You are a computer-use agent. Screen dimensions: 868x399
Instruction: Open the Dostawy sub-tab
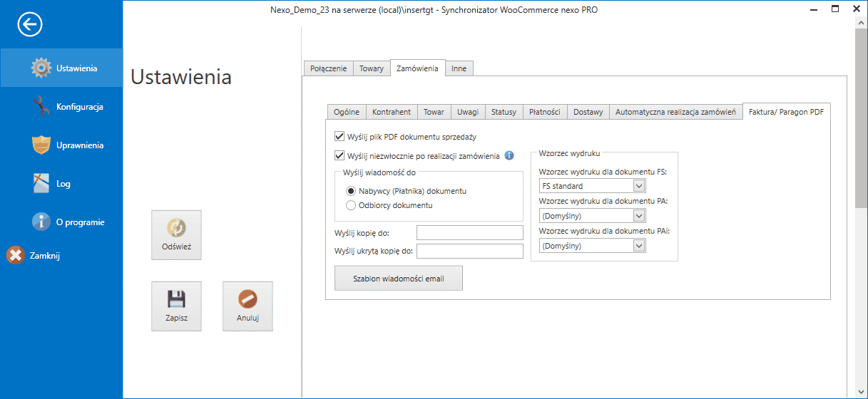point(588,112)
